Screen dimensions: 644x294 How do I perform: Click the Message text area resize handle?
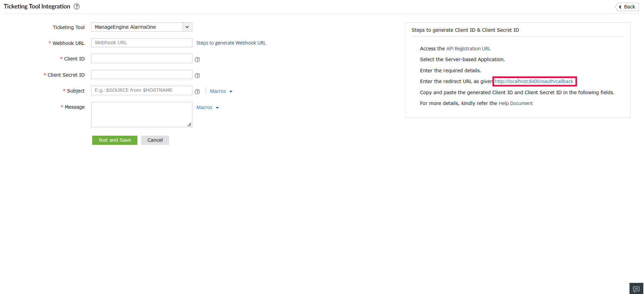[x=190, y=125]
